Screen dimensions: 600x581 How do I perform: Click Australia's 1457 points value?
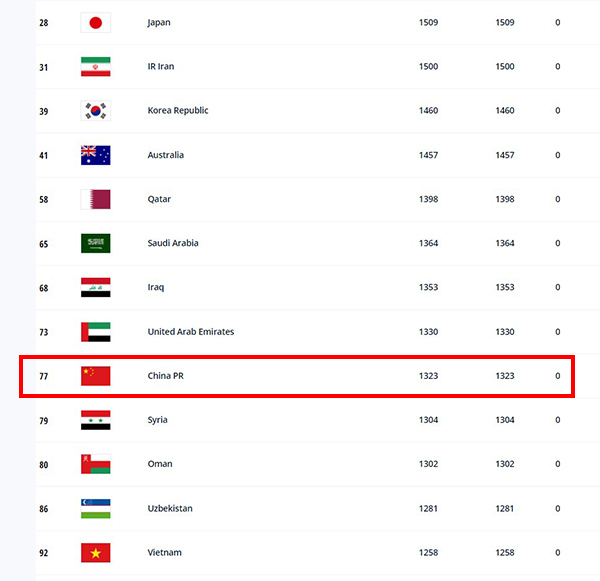(x=428, y=155)
